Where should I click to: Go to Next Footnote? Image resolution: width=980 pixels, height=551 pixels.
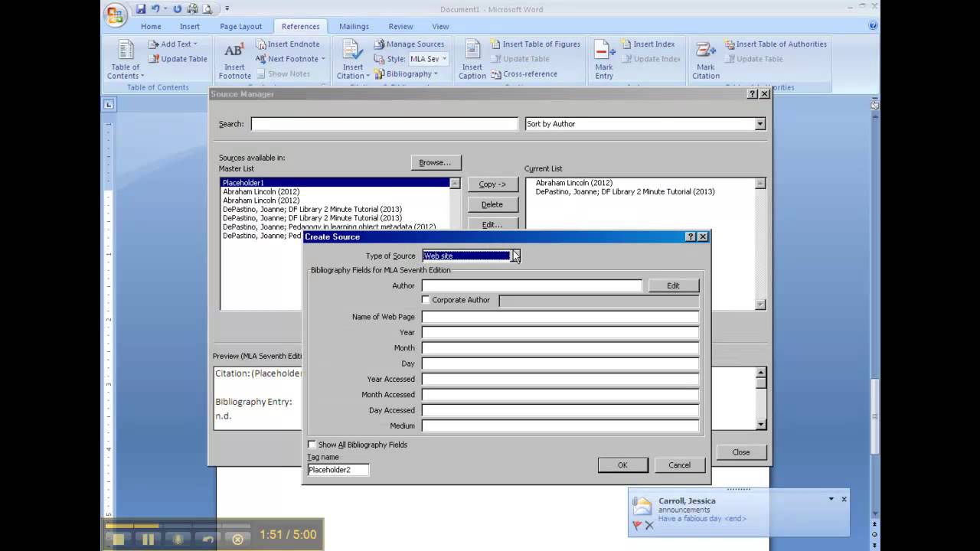click(x=286, y=59)
